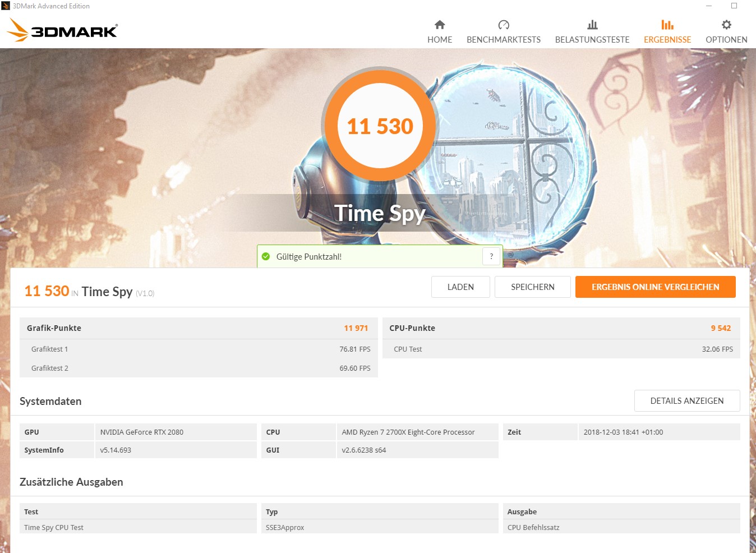The width and height of the screenshot is (756, 553).
Task: Click the LADEN button
Action: coord(460,287)
